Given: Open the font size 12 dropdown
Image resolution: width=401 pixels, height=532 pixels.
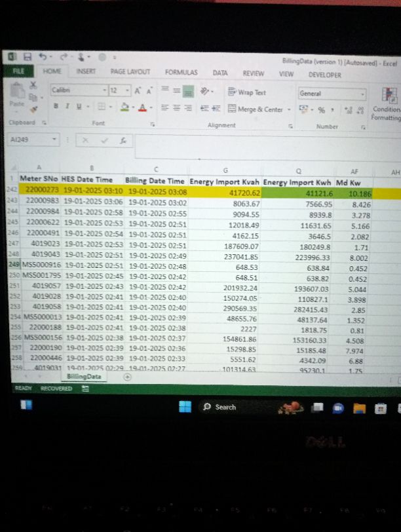Looking at the screenshot, I should tap(127, 90).
